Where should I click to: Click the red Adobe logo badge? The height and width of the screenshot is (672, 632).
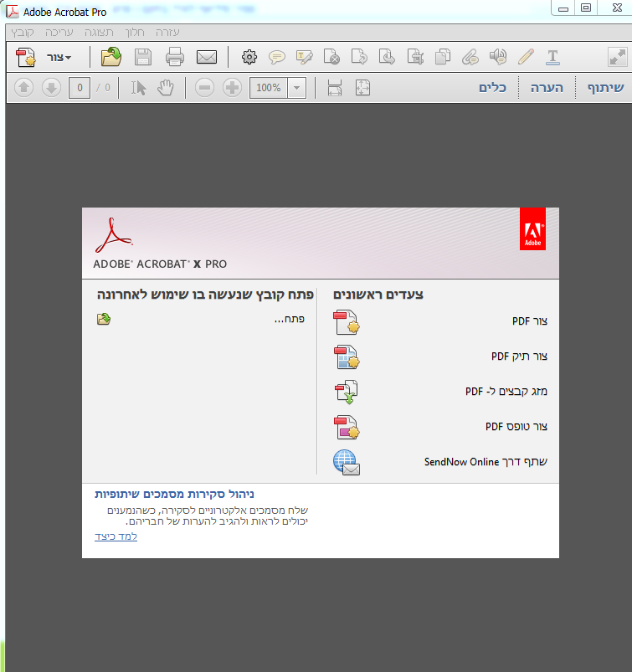coord(532,228)
